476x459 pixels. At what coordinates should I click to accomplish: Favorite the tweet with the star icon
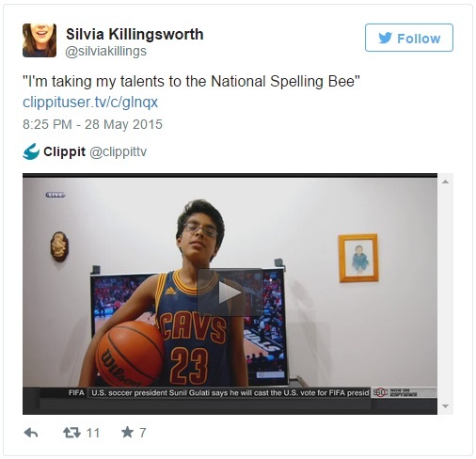[127, 433]
